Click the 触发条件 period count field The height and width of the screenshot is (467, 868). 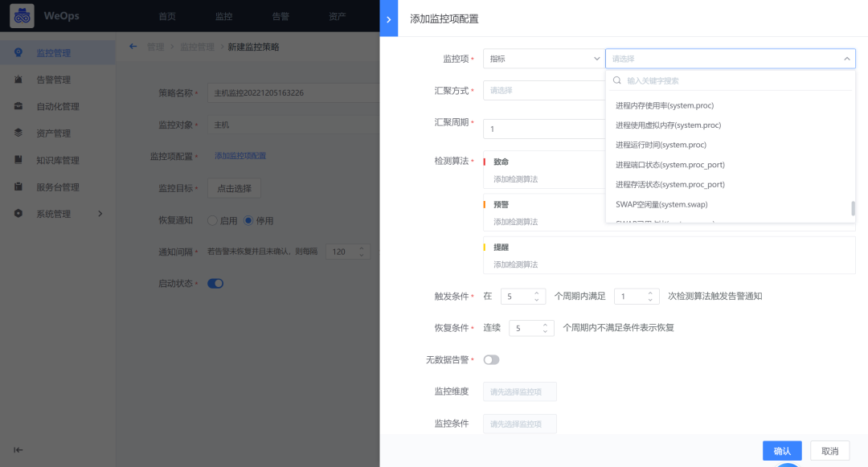pos(522,297)
